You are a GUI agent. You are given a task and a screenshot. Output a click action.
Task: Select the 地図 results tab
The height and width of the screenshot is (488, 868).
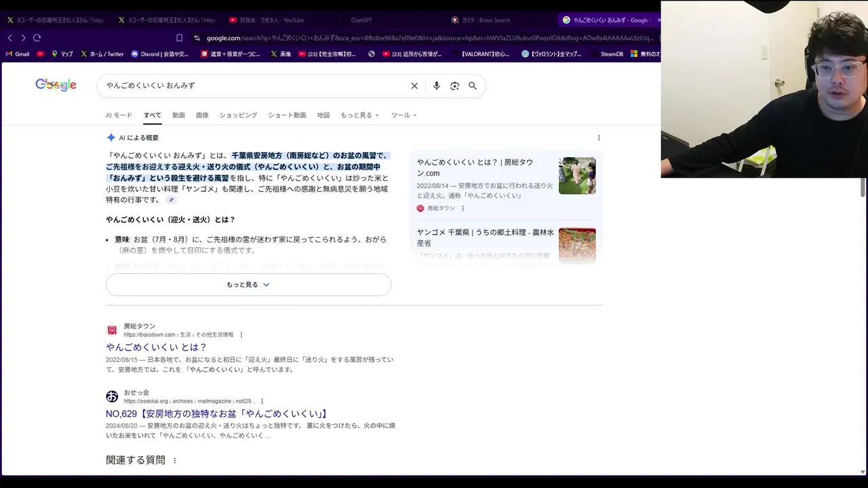323,115
